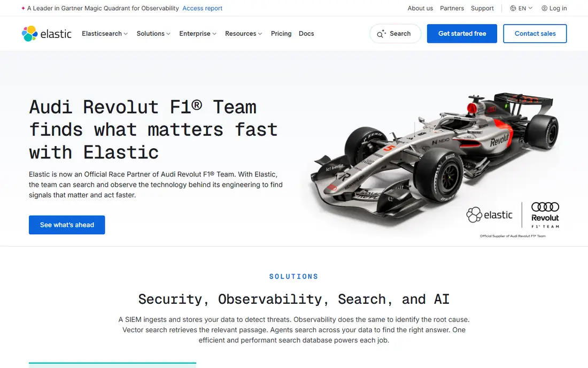Open the Resources navigation menu
This screenshot has height=368, width=588.
tap(243, 34)
